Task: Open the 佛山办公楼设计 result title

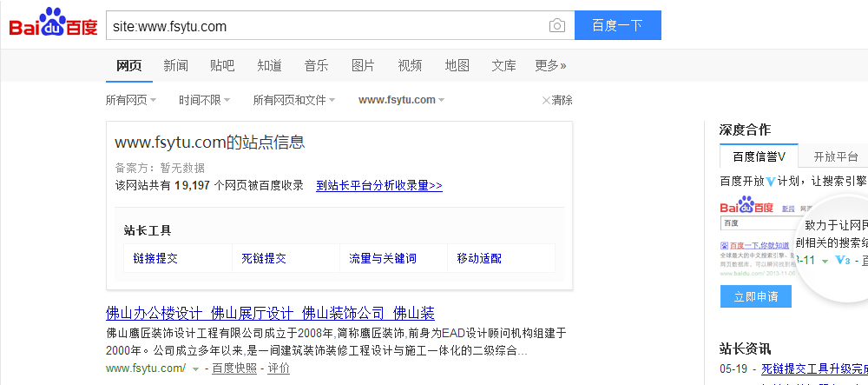Action: [x=270, y=314]
